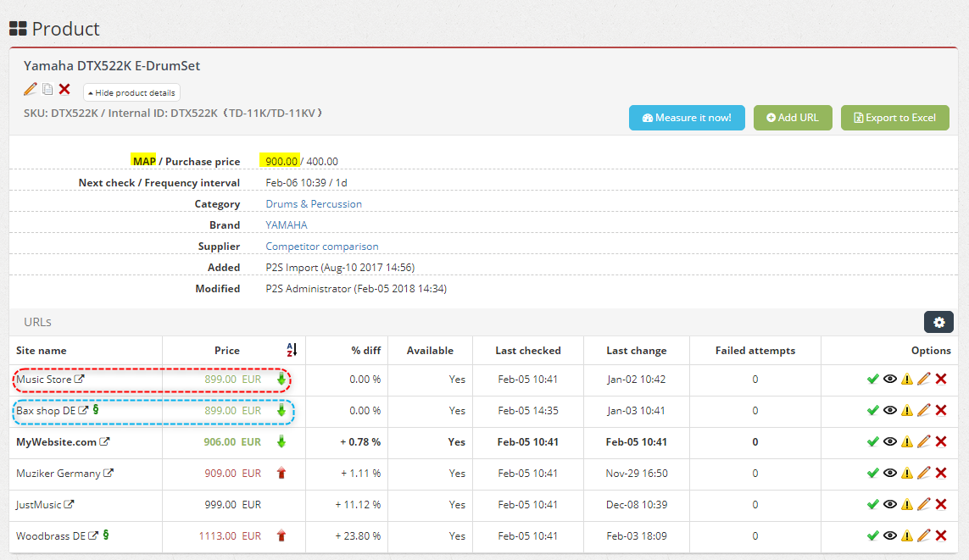This screenshot has width=969, height=560.
Task: Edit the MyWebsite.com URL row
Action: coord(924,442)
